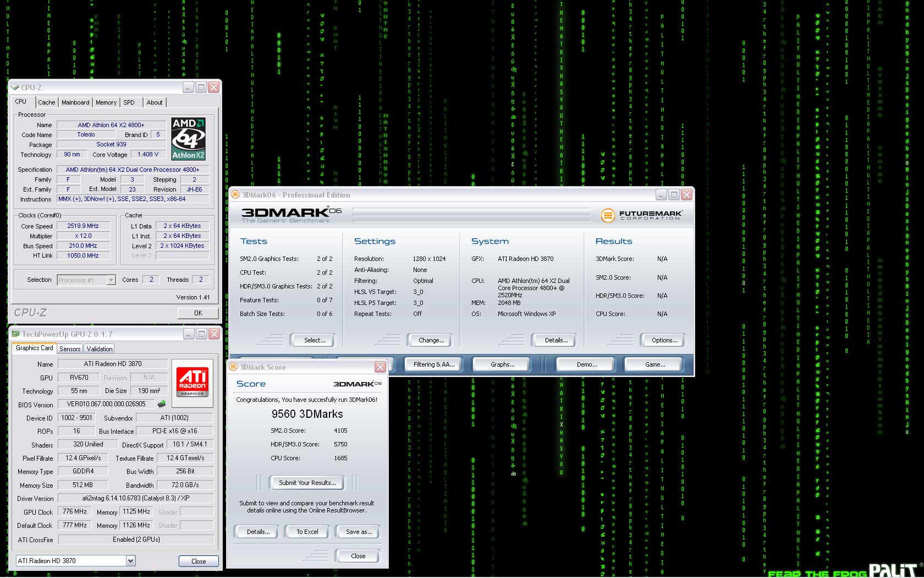
Task: Click Close in the 3DMark Score dialog
Action: point(358,556)
